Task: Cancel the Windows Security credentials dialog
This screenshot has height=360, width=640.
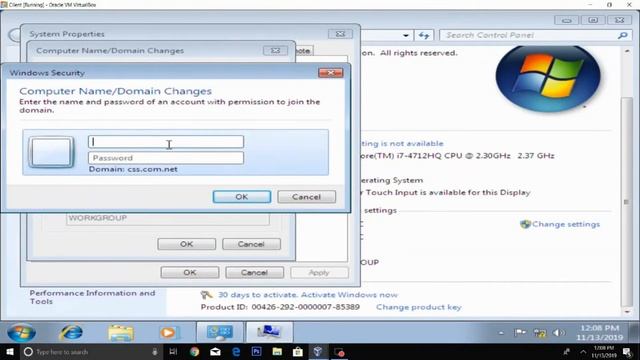Action: click(307, 197)
